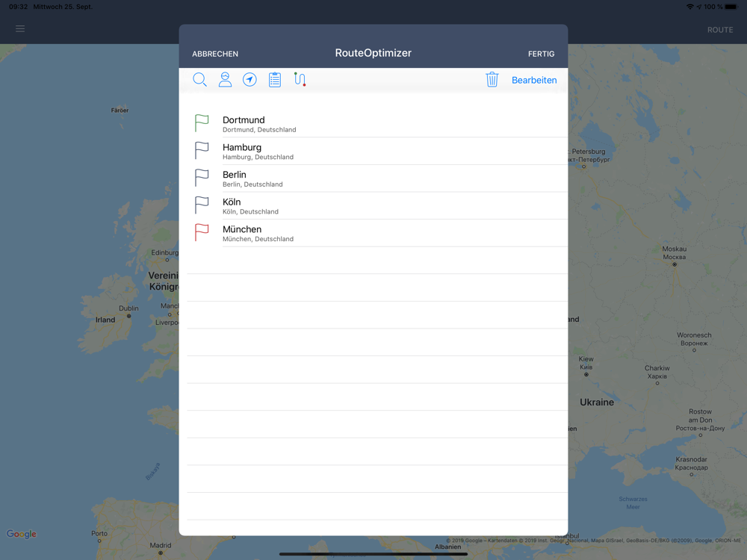The image size is (747, 560).
Task: Choose the München, Deutschland row
Action: (373, 233)
